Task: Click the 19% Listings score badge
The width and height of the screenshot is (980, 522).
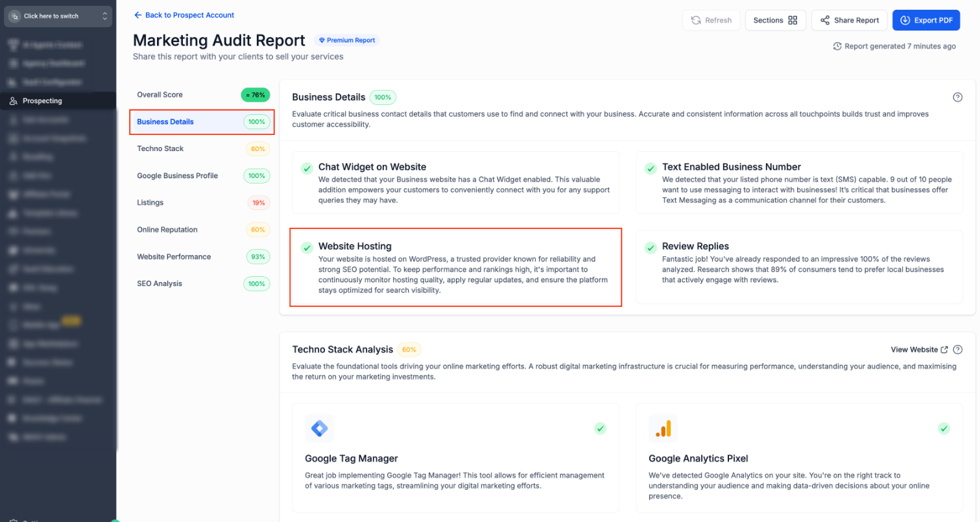Action: click(259, 203)
